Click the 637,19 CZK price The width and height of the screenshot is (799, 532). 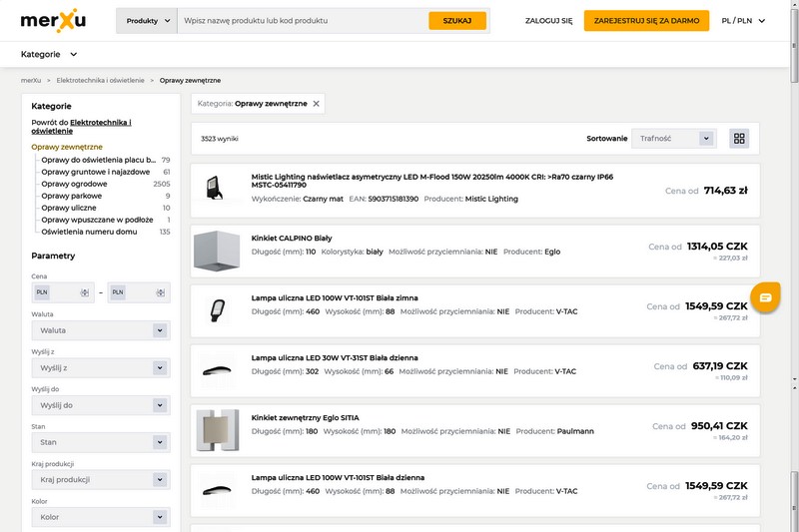tap(720, 366)
